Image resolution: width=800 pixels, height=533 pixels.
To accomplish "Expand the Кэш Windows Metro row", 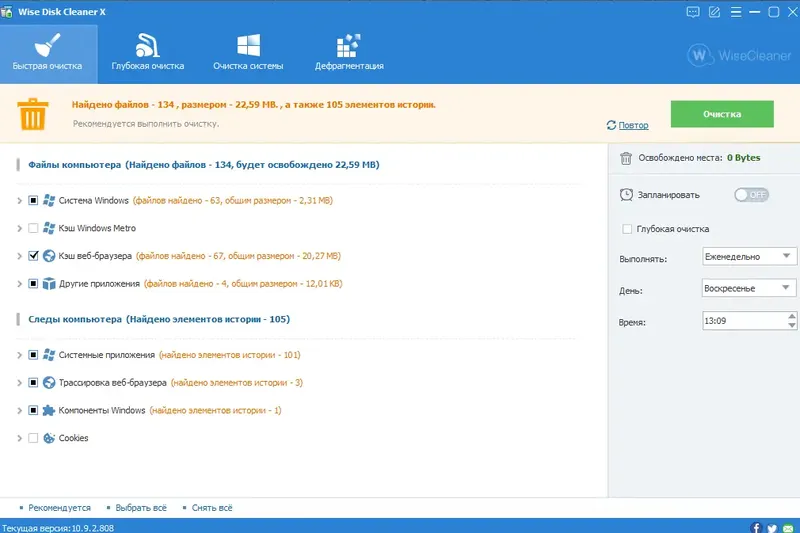I will click(x=19, y=228).
